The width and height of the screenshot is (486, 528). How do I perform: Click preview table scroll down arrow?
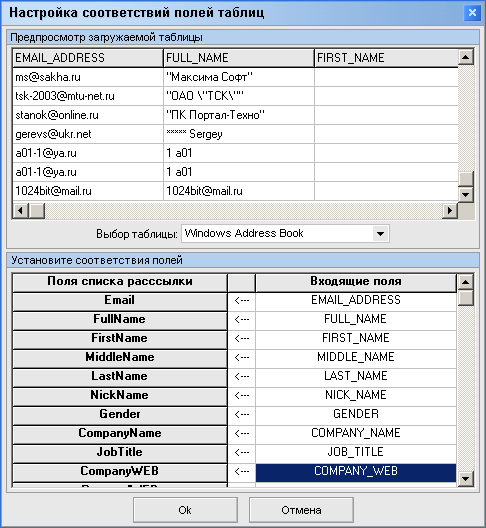466,194
